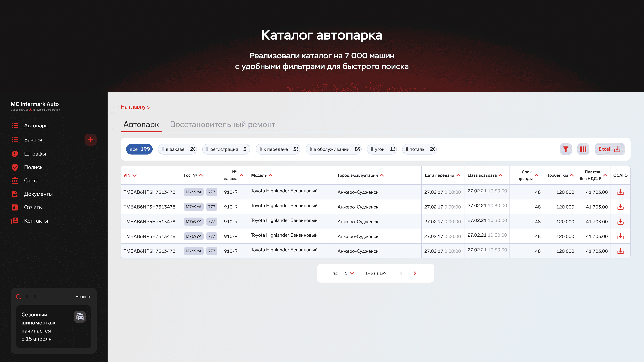This screenshot has height=362, width=644.
Task: Open the Автопарк sidebar list icon
Action: pyautogui.click(x=15, y=126)
